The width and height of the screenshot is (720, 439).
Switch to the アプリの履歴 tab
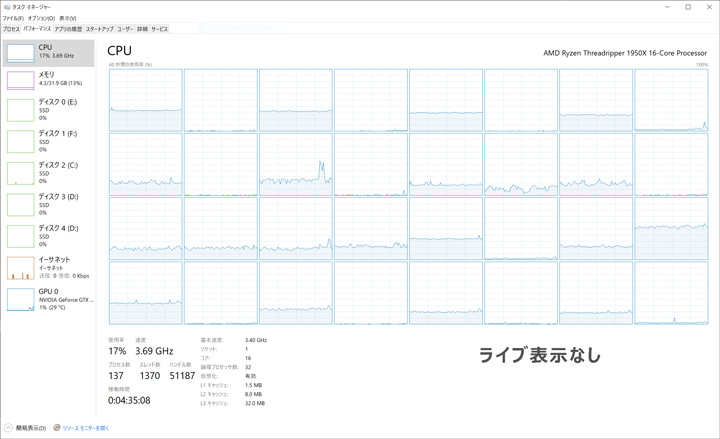point(68,29)
